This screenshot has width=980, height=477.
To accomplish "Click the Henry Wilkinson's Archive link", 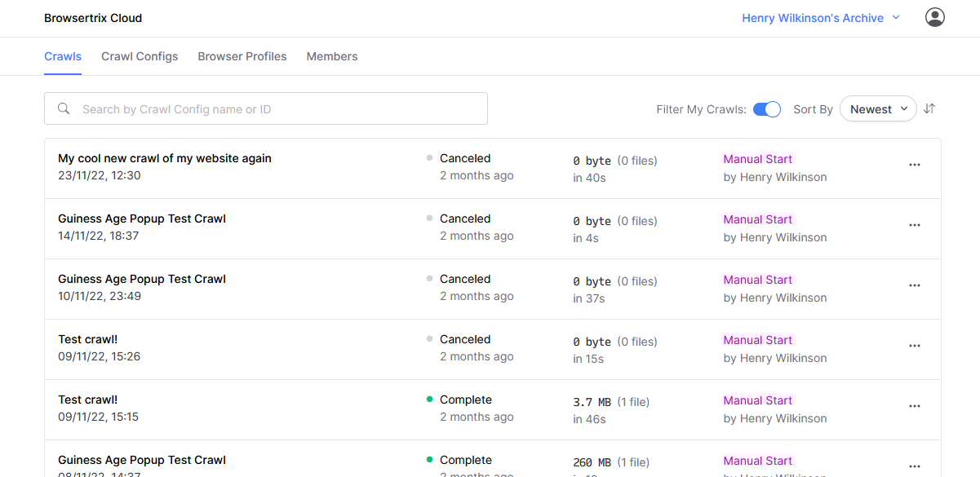I will pos(812,17).
